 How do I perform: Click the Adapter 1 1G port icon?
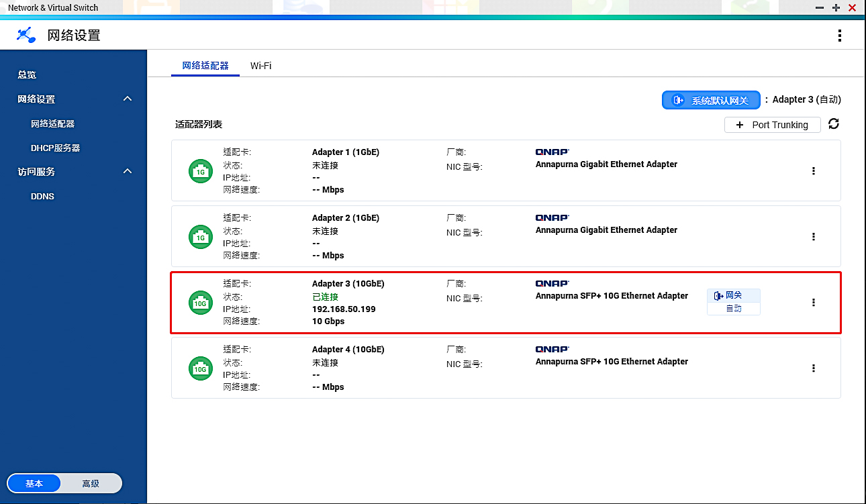(200, 171)
